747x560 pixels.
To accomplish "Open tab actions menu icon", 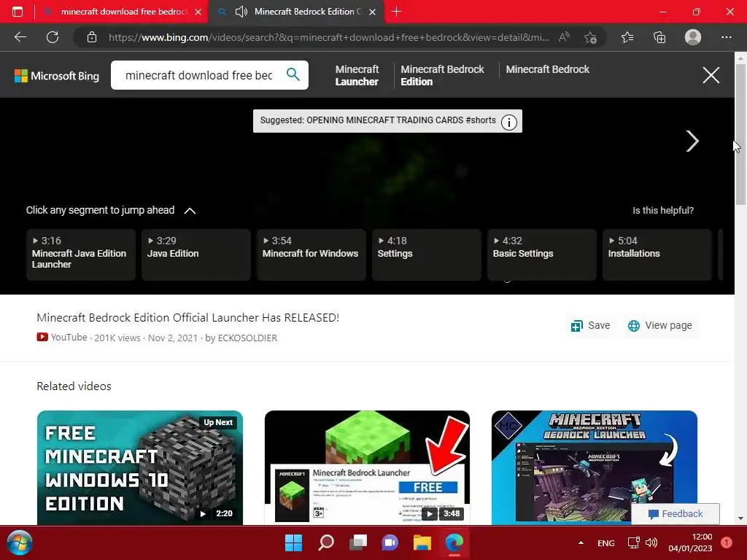I will click(x=18, y=12).
